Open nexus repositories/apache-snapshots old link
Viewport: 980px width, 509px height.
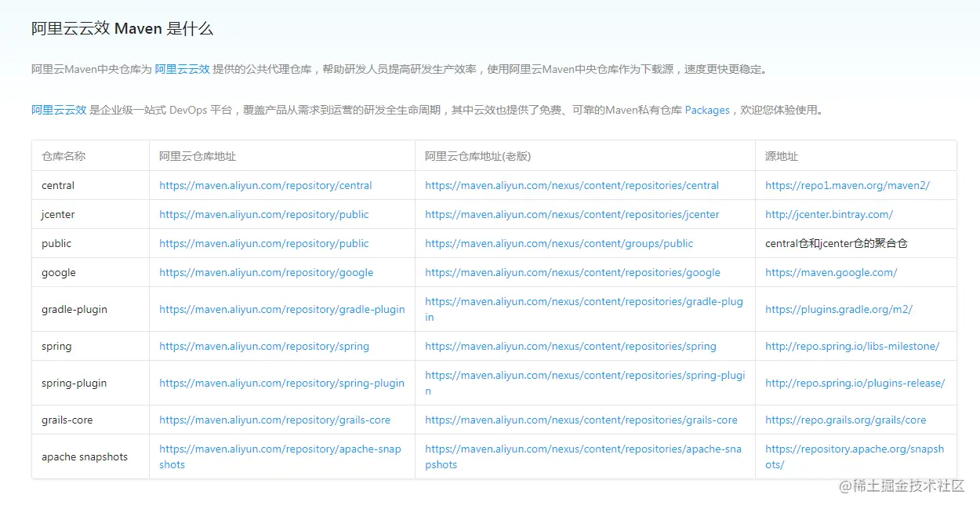583,457
